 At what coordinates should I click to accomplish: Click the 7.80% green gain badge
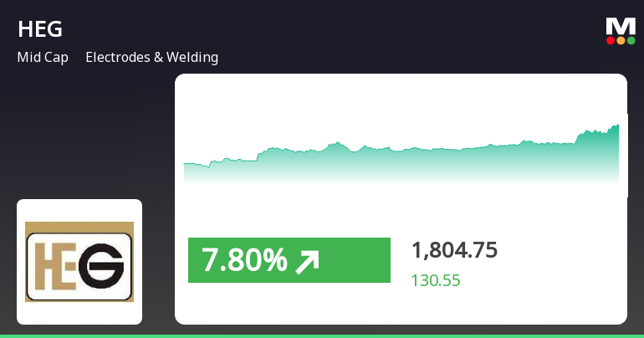tap(289, 260)
